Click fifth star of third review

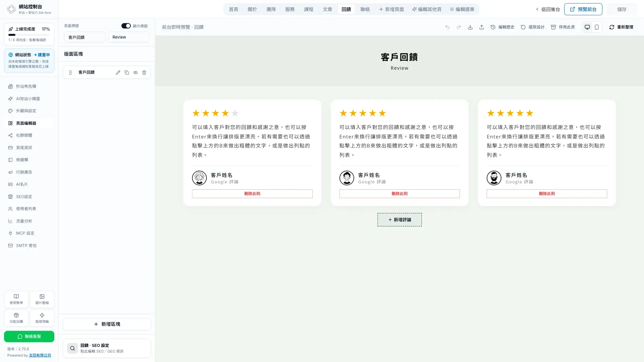(529, 113)
